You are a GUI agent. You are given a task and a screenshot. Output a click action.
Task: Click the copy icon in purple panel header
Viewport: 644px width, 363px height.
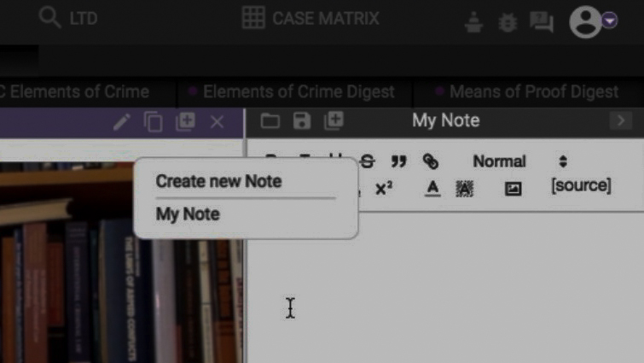pos(154,122)
